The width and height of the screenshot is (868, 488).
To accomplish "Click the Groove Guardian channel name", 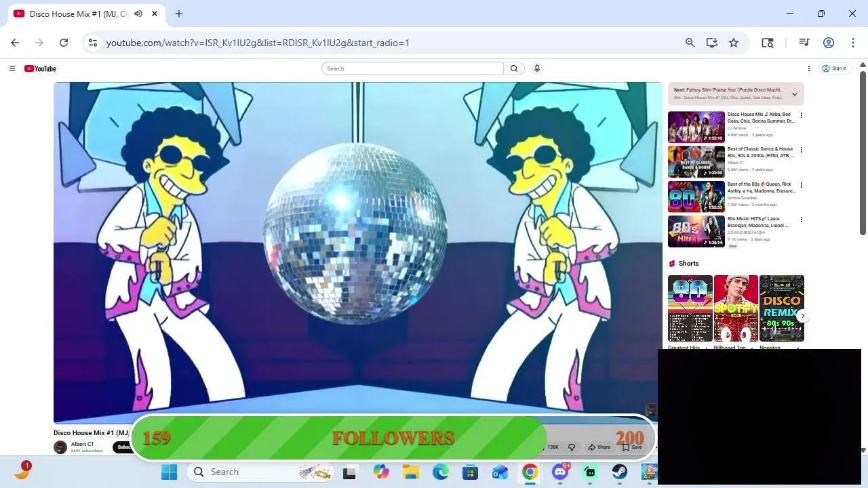I will (743, 198).
